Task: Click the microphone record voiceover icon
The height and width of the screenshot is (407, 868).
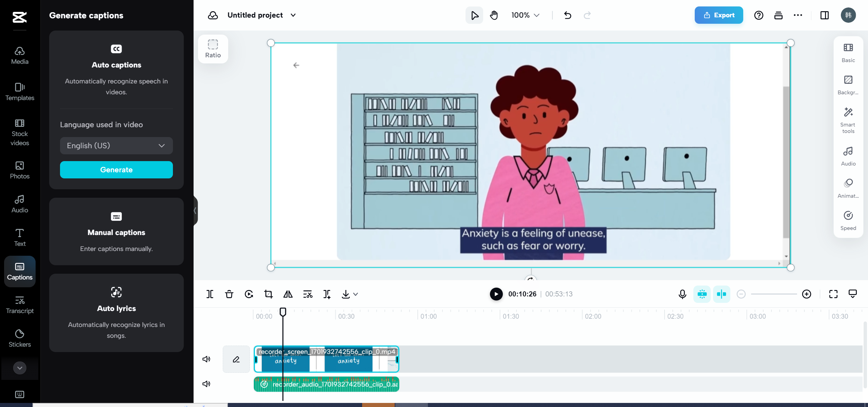Action: 682,294
